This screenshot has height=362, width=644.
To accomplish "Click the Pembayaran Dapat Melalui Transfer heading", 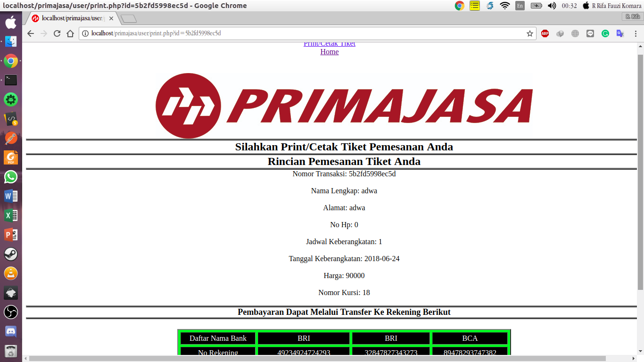I will tap(344, 312).
